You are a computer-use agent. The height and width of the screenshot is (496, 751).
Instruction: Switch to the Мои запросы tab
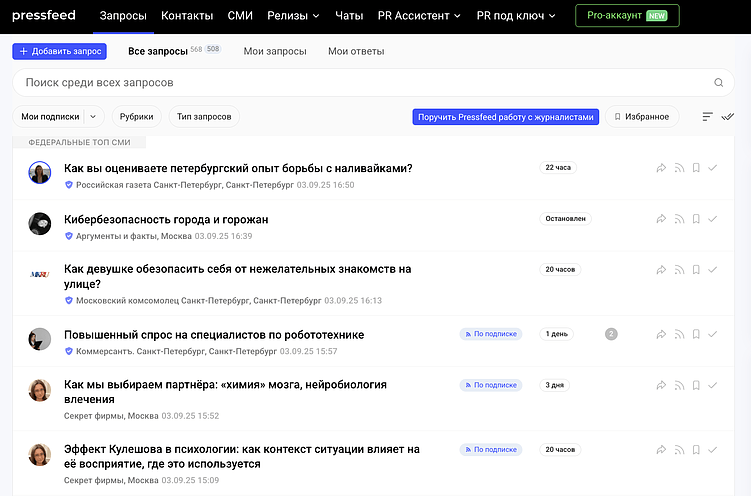(275, 51)
